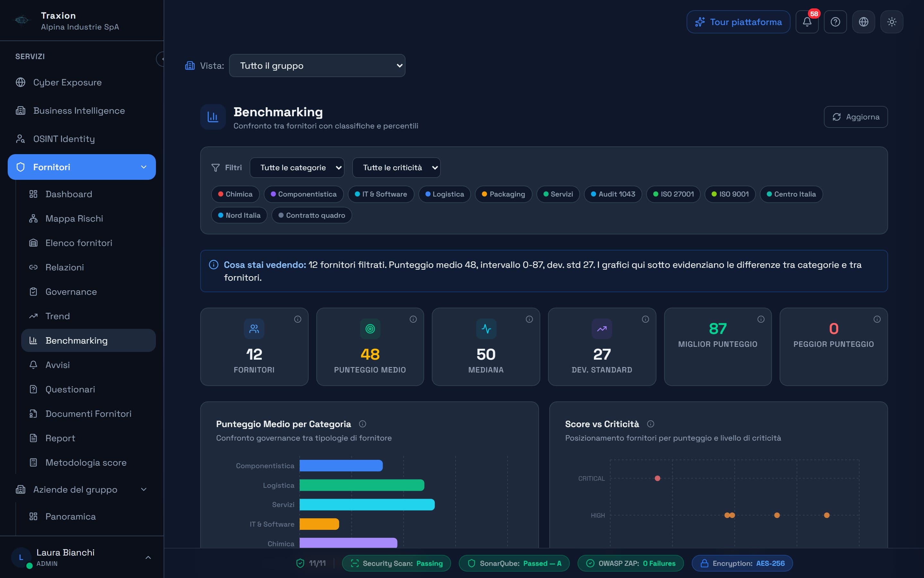The height and width of the screenshot is (578, 924).
Task: Click the IT & Software orange bar
Action: click(x=319, y=524)
